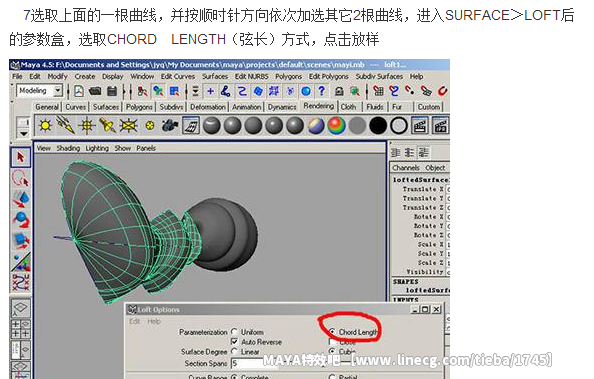Open the Create menu
This screenshot has height=379, width=594.
84,77
